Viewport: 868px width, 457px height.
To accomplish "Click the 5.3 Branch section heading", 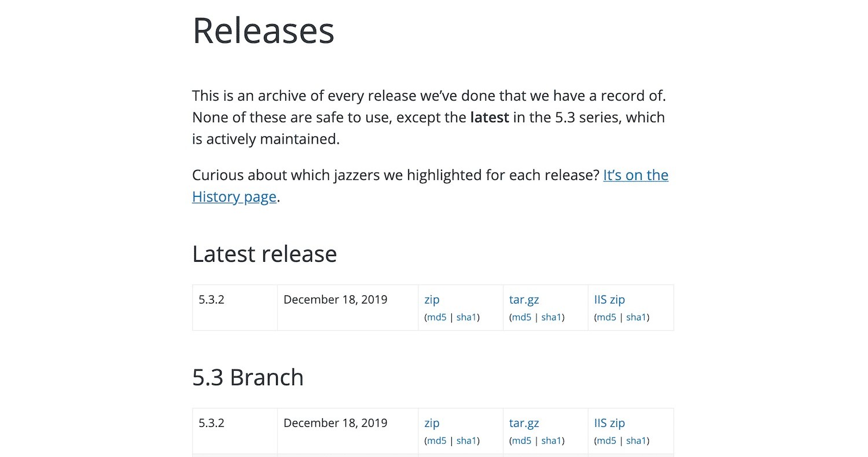I will tap(248, 377).
